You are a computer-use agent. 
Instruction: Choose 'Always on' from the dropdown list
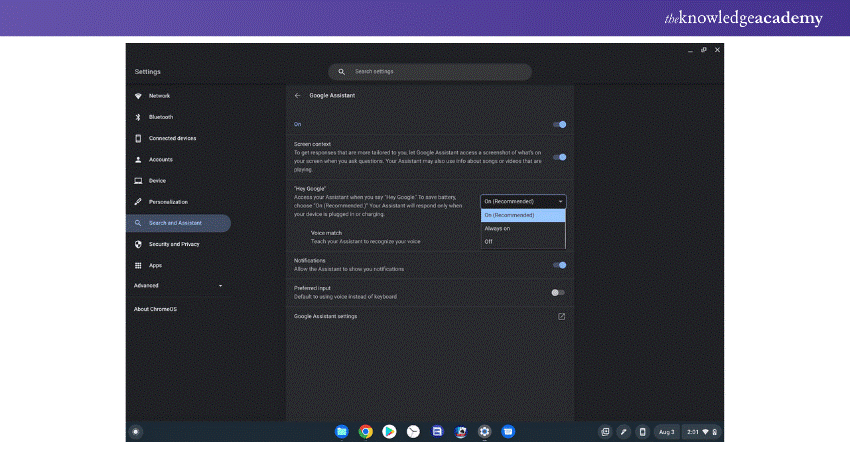pyautogui.click(x=497, y=228)
